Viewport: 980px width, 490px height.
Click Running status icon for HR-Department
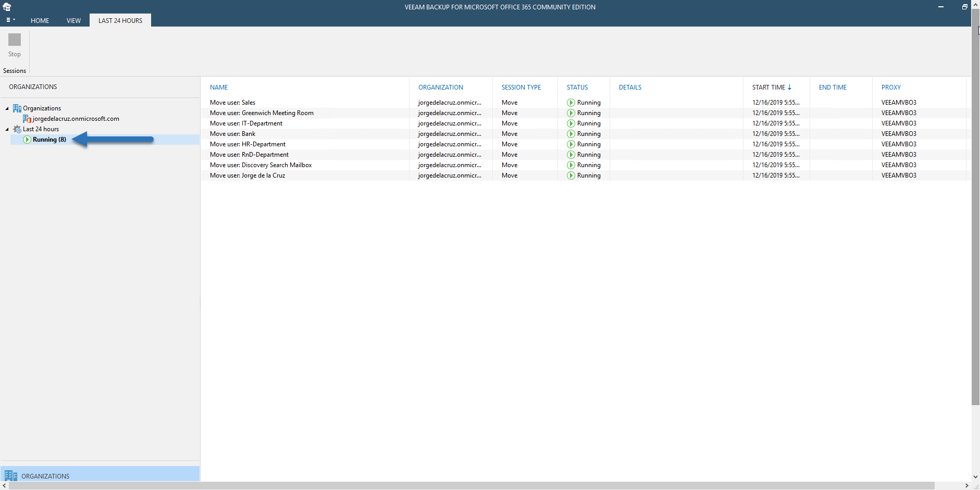571,144
